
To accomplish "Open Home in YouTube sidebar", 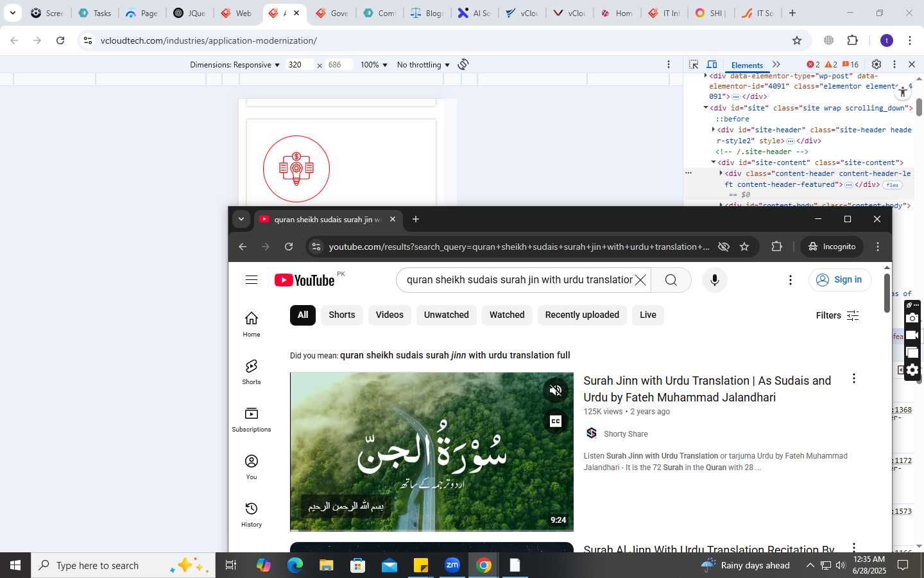I will coord(252,324).
